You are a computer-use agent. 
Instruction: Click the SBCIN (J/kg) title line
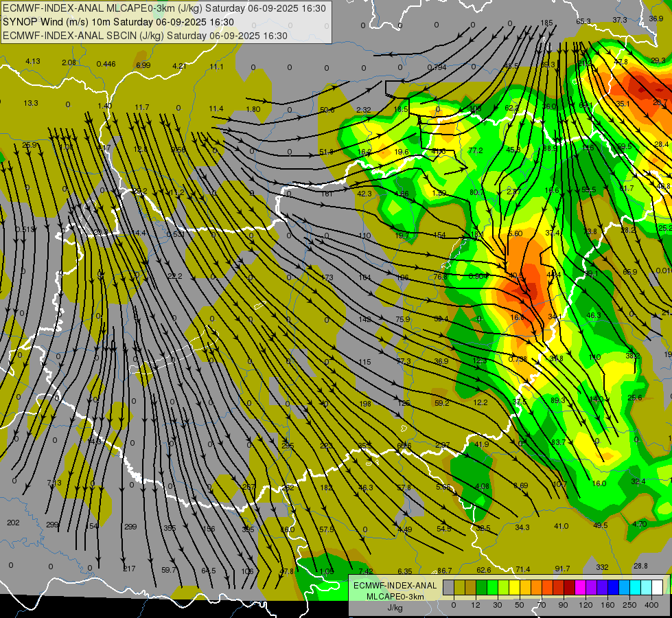click(x=145, y=36)
